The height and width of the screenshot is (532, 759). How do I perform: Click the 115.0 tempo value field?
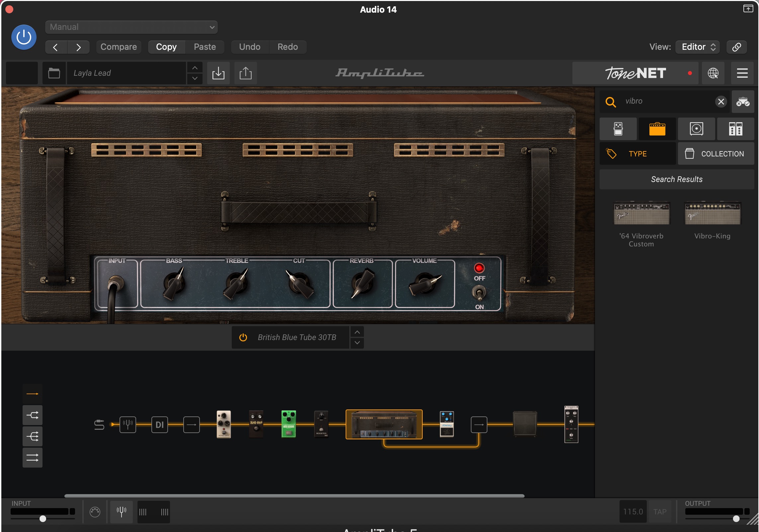coord(633,512)
